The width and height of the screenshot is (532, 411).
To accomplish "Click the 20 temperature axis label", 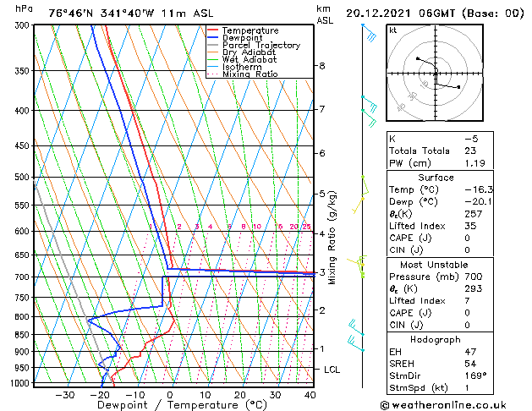I will [240, 395].
